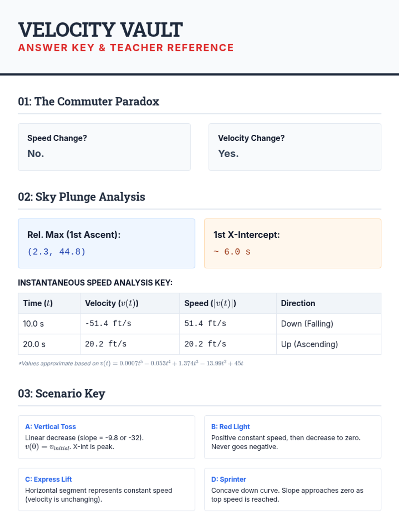Select the 01: The Commuter Paradox heading
Screen dimensions: 399x532
(x=88, y=101)
